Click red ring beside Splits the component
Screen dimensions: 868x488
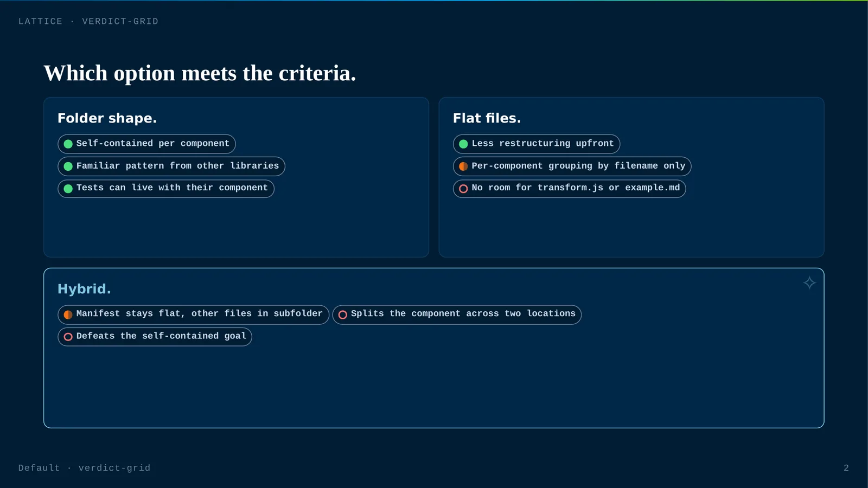click(343, 314)
